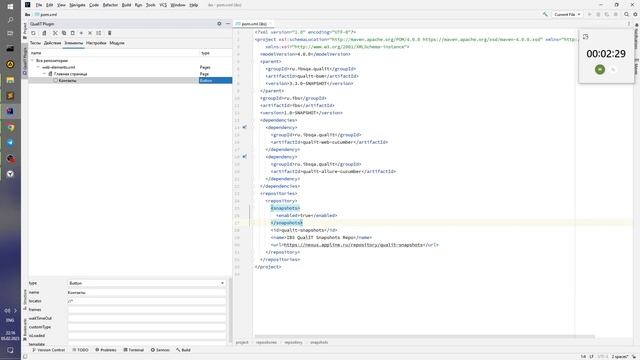The width and height of the screenshot is (640, 360).
Task: Collapse the Все репозитории tree node
Action: point(33,60)
